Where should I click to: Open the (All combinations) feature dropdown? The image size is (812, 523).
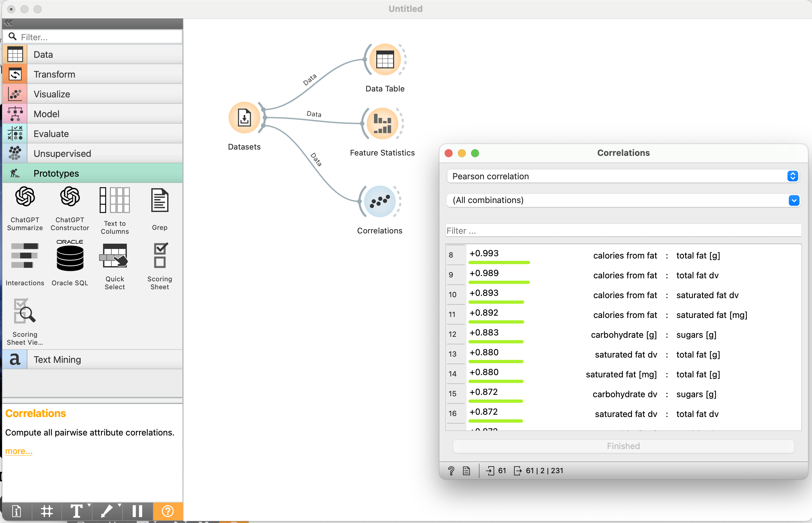623,200
